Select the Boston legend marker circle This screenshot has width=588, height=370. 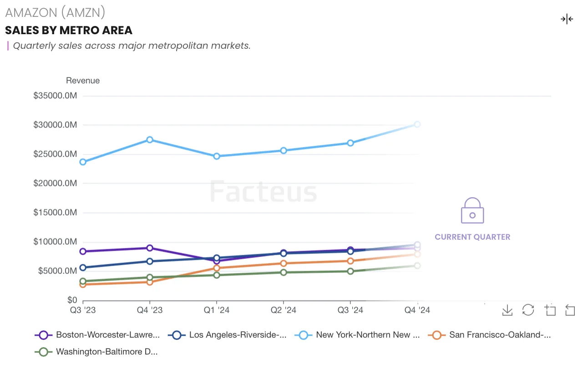[43, 334]
